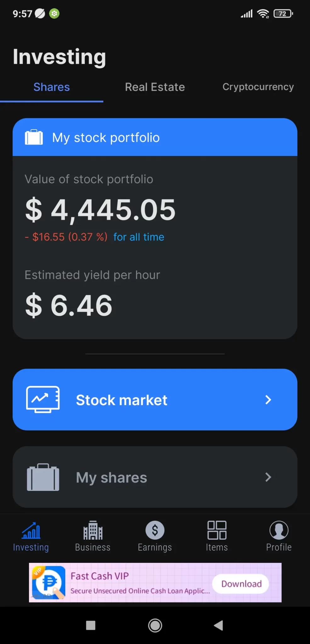
Task: Tap the Stock market monitor chart icon
Action: (43, 399)
